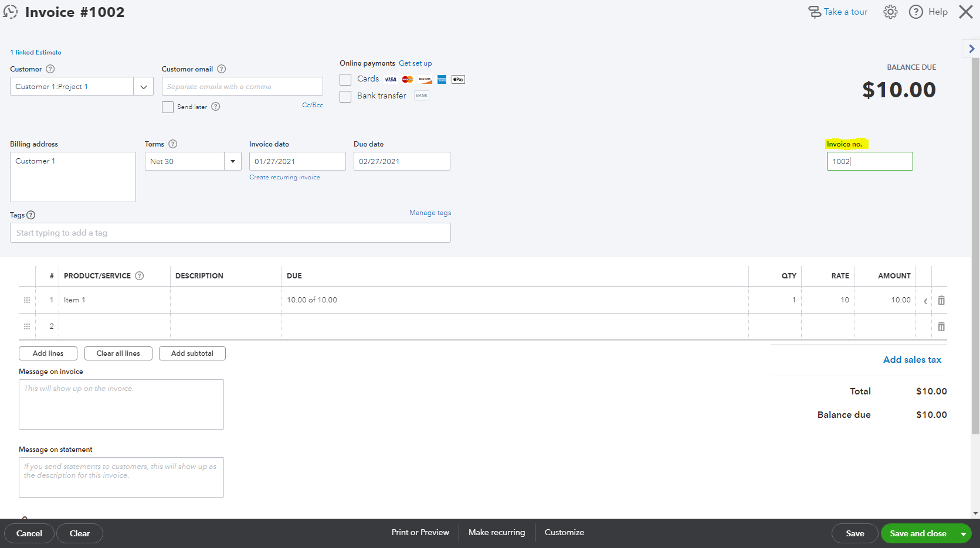This screenshot has height=548, width=980.
Task: Collapse line 1 details with the chevron icon
Action: tap(925, 300)
